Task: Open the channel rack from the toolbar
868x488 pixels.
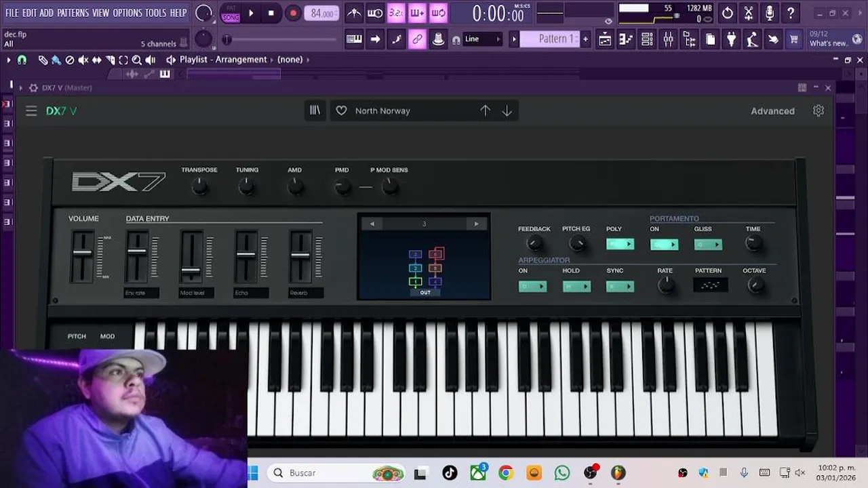Action: 647,39
